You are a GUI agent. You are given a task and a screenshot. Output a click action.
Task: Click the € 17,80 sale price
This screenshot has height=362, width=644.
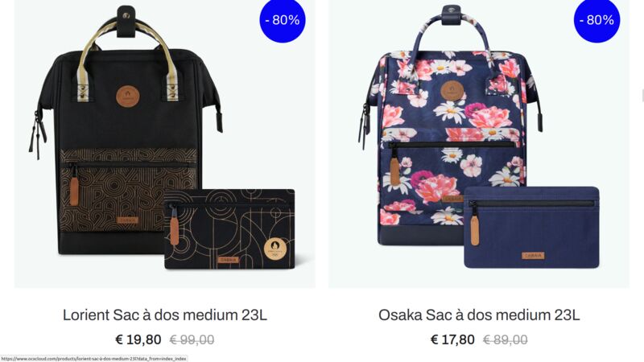[452, 339]
